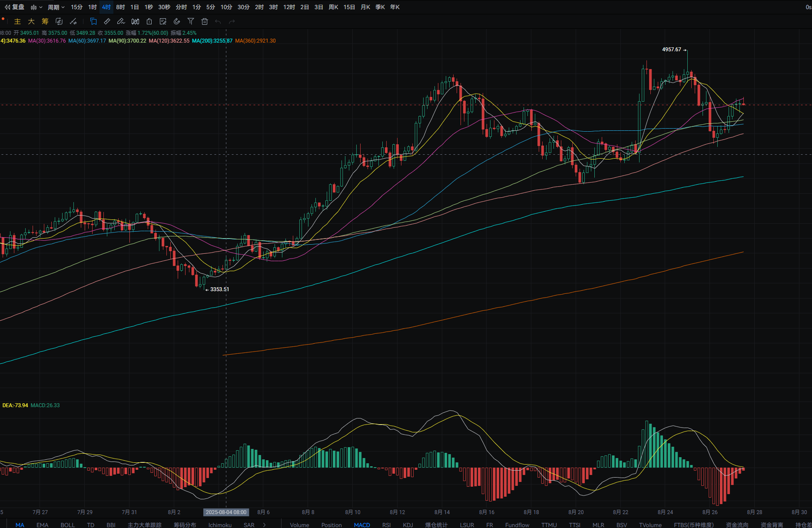Screen dimensions: 812x528
Task: Click the MA(30) legend label
Action: (x=47, y=41)
